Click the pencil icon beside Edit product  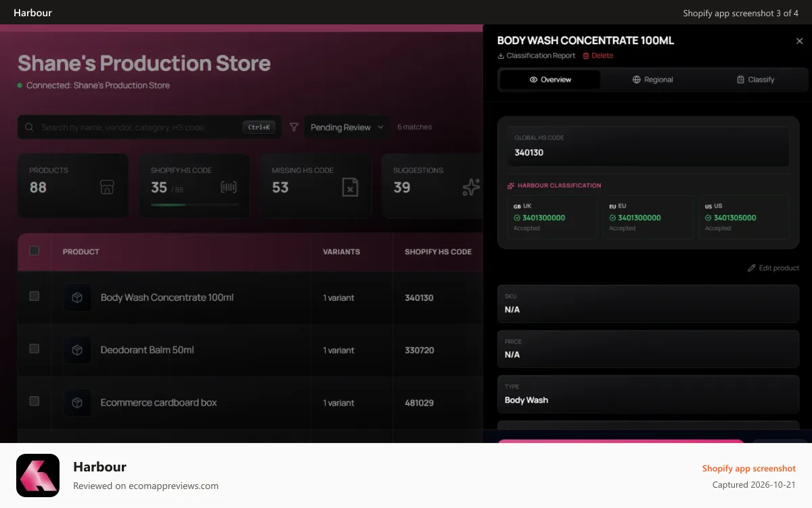click(752, 268)
